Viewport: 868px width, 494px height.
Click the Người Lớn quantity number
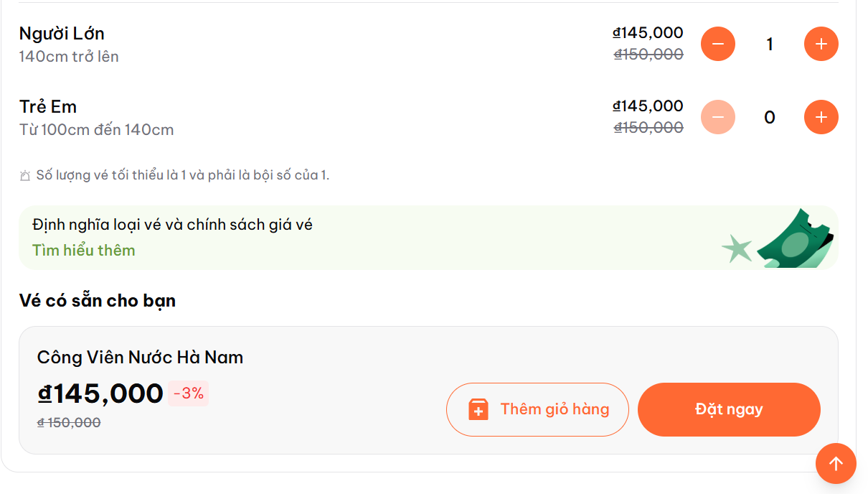[770, 45]
